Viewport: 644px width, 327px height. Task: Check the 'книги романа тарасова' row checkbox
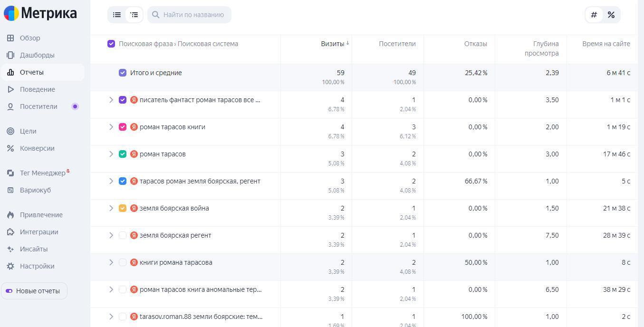123,262
